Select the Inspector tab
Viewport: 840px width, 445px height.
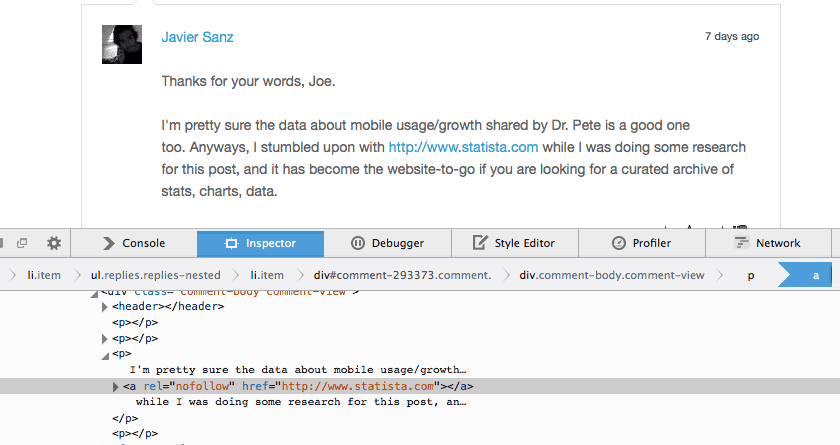pyautogui.click(x=260, y=243)
